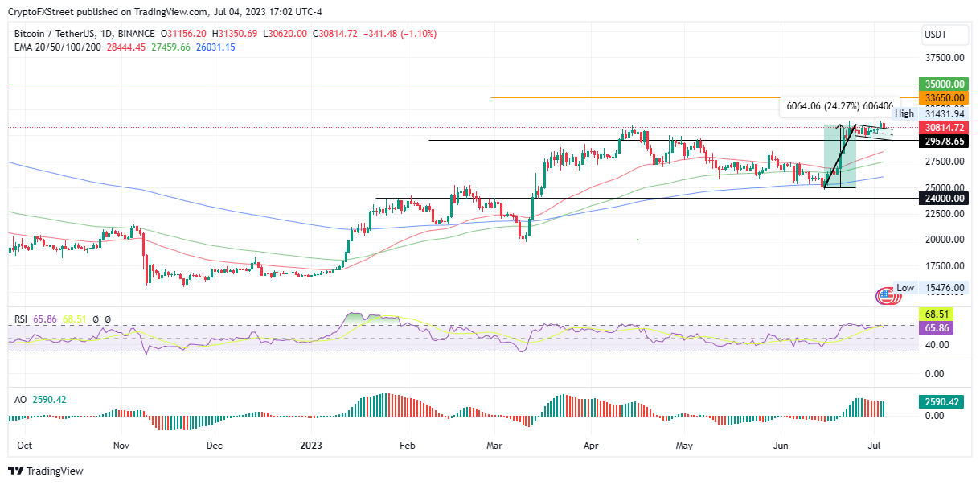Viewport: 980px width, 485px height.
Task: Click the High 31431.94 marker label
Action: click(x=929, y=114)
